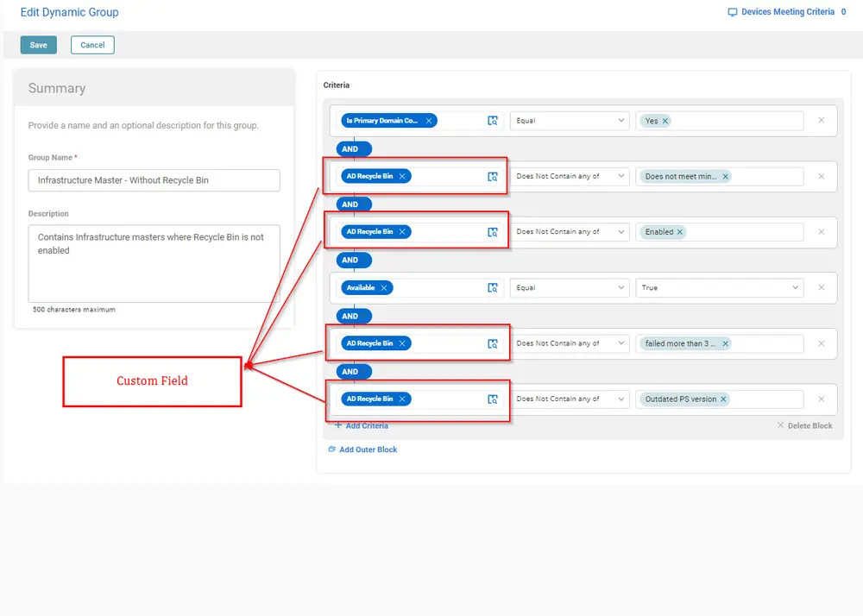Open the True value dropdown
The height and width of the screenshot is (616, 863).
720,287
